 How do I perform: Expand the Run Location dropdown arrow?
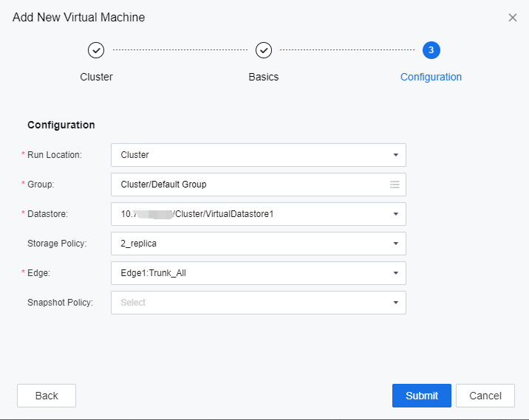pos(395,155)
